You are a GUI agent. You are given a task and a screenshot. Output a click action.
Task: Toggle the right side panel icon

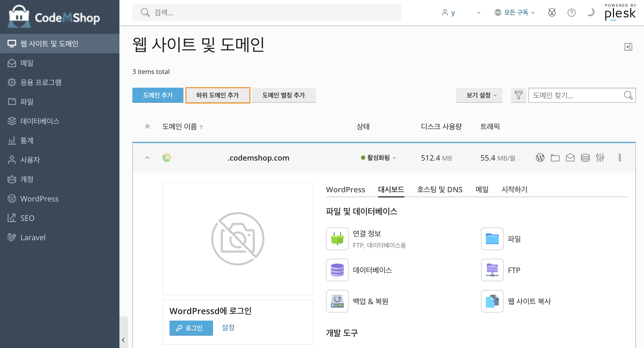point(628,47)
